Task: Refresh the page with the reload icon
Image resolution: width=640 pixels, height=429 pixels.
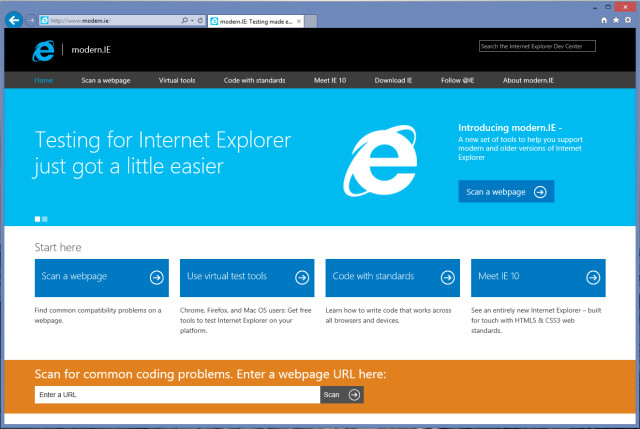Action: 200,20
